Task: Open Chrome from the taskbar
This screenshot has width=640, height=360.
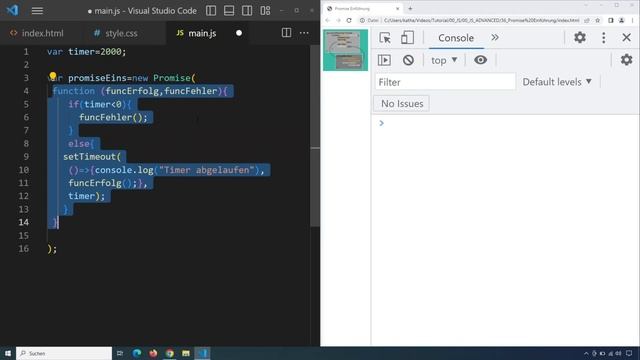Action: (x=169, y=353)
